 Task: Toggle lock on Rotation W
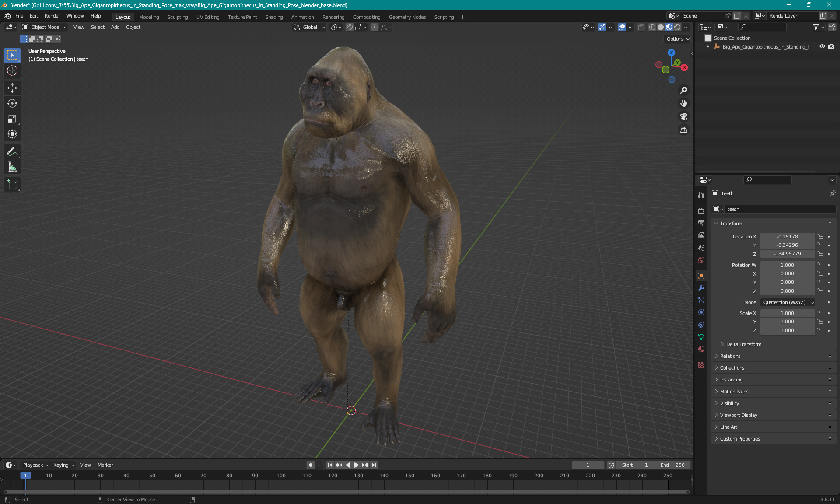click(x=820, y=265)
